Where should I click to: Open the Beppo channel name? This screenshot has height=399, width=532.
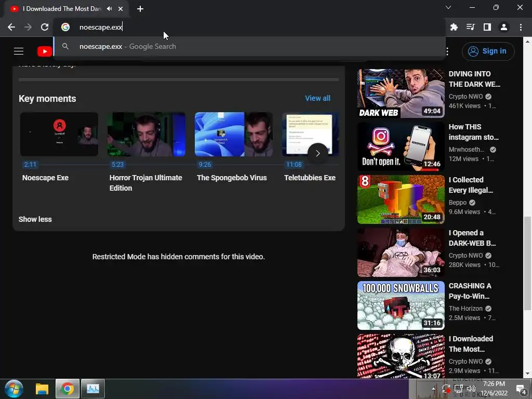pyautogui.click(x=458, y=203)
